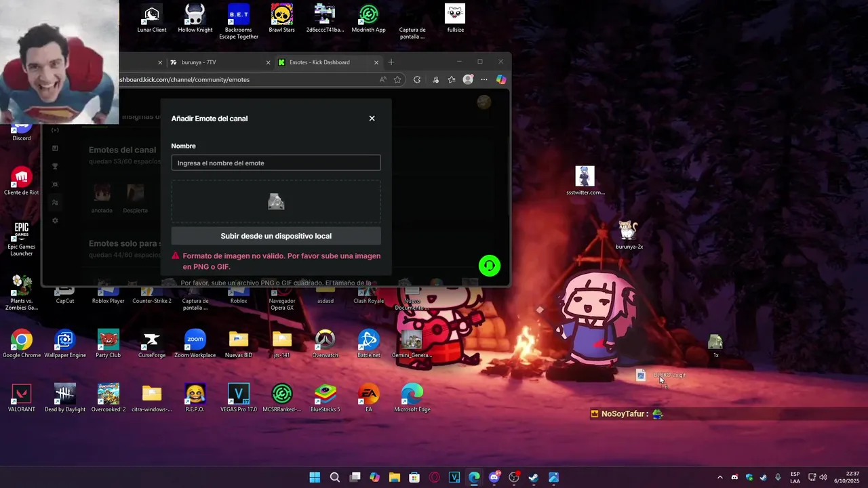Click the emote Nombre input field

pos(276,163)
